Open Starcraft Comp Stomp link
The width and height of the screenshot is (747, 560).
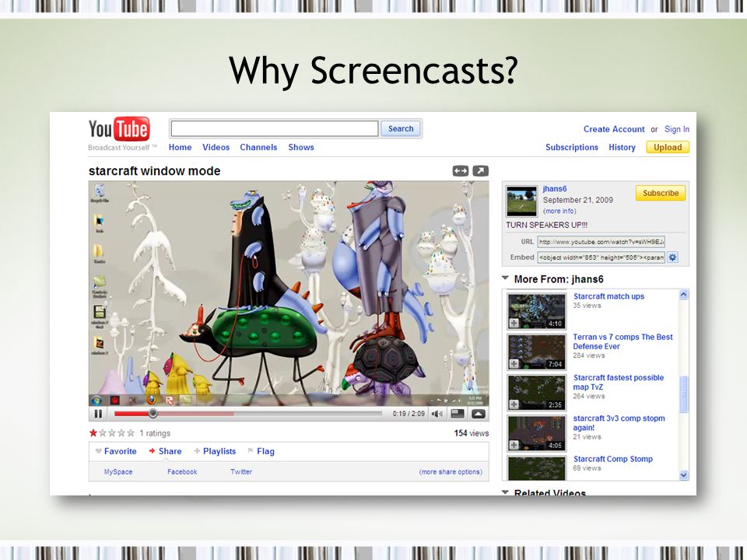click(612, 459)
